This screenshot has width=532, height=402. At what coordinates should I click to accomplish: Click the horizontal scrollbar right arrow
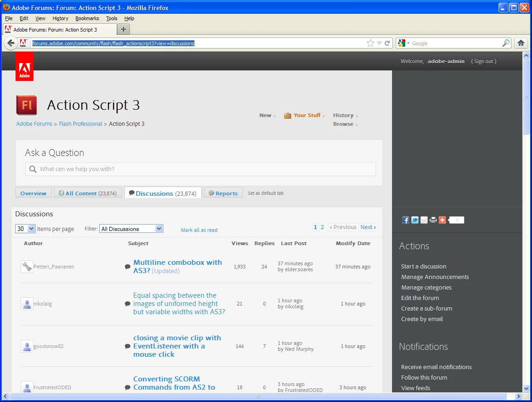(x=518, y=396)
